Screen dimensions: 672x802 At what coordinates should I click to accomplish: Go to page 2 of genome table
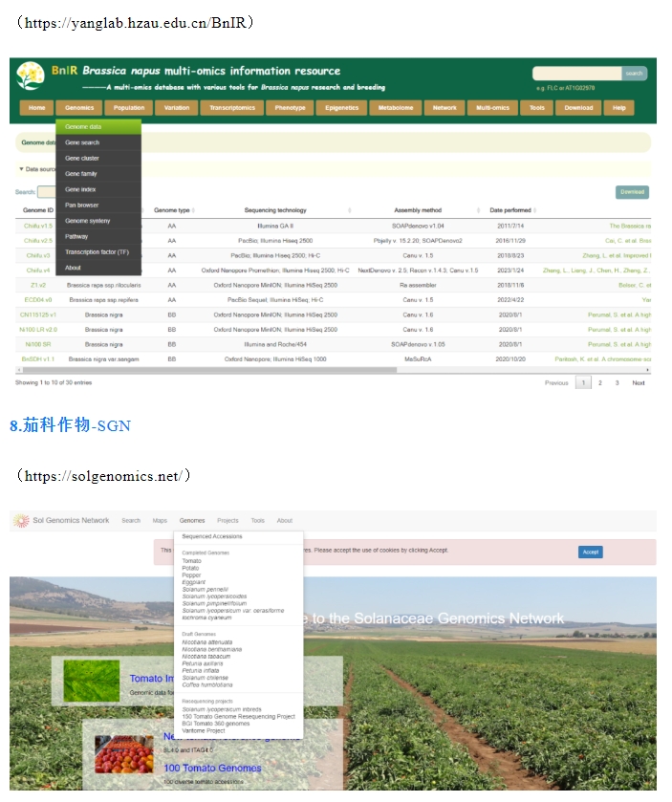pyautogui.click(x=601, y=384)
